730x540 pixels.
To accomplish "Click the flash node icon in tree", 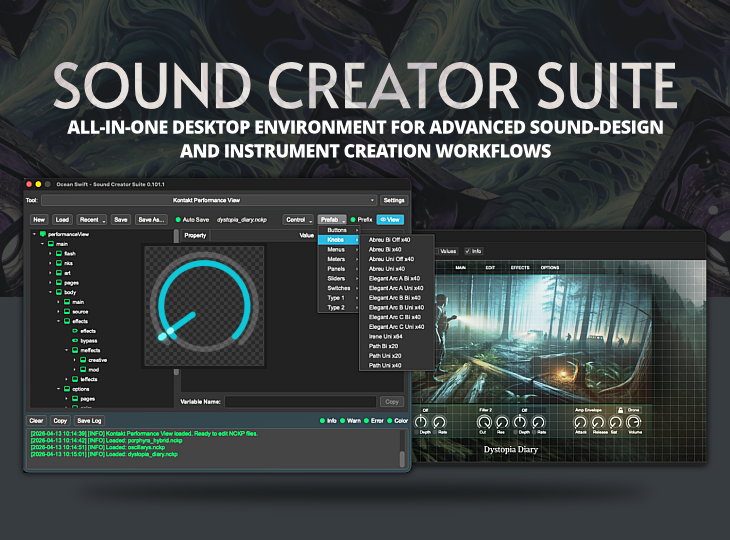I will pyautogui.click(x=59, y=253).
